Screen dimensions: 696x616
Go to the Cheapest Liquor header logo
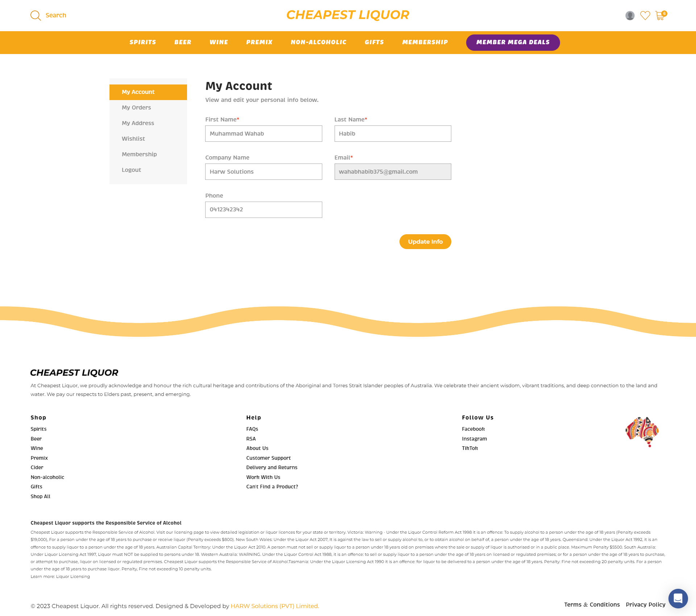pyautogui.click(x=348, y=15)
